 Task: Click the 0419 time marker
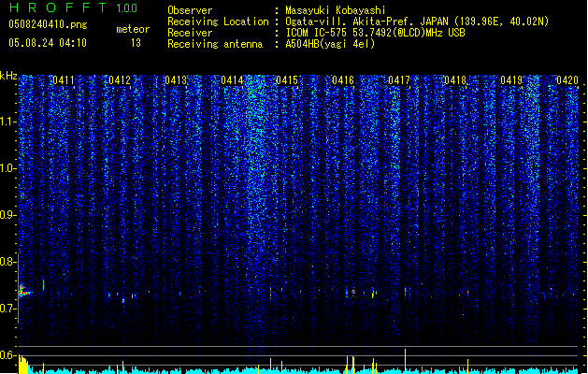(x=511, y=80)
